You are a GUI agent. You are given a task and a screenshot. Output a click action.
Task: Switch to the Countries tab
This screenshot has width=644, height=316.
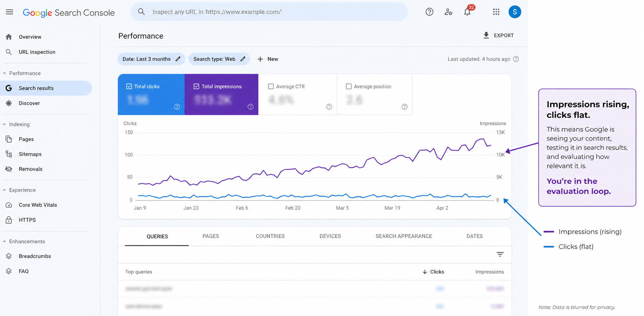[x=270, y=236]
